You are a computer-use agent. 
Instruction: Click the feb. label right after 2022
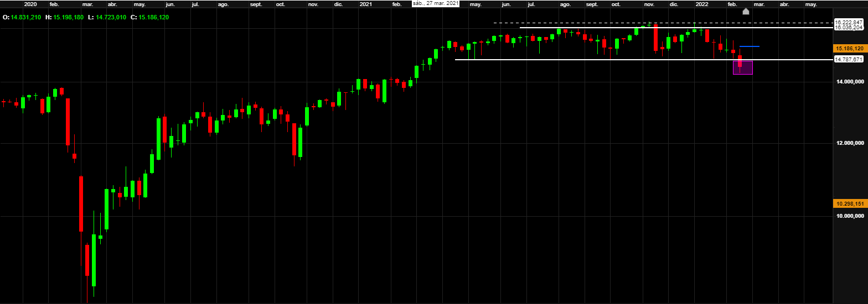coord(732,4)
